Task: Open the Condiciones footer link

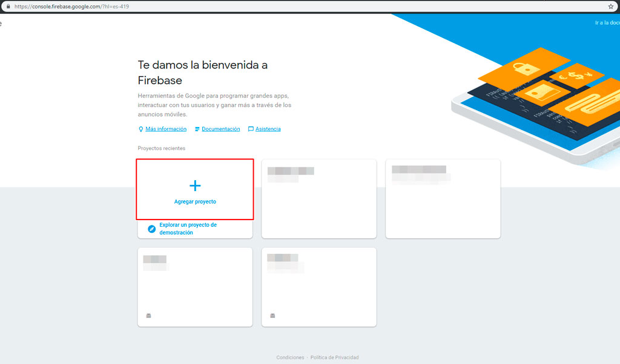Action: (290, 357)
